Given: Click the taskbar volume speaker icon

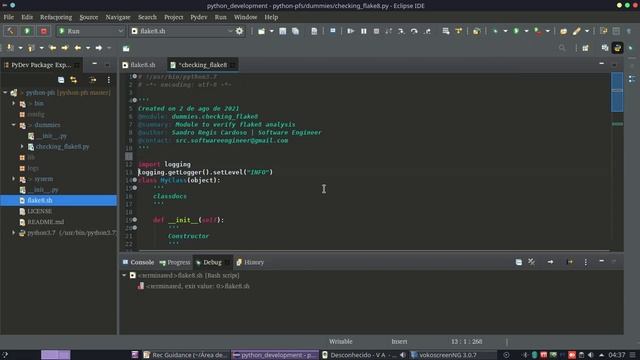Looking at the screenshot, I should point(591,355).
